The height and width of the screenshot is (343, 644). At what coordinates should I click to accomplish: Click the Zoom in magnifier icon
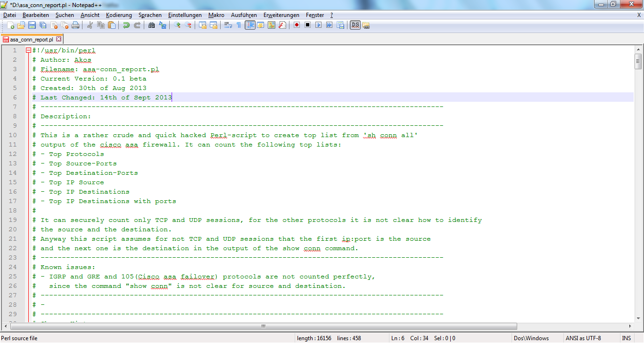coord(177,25)
